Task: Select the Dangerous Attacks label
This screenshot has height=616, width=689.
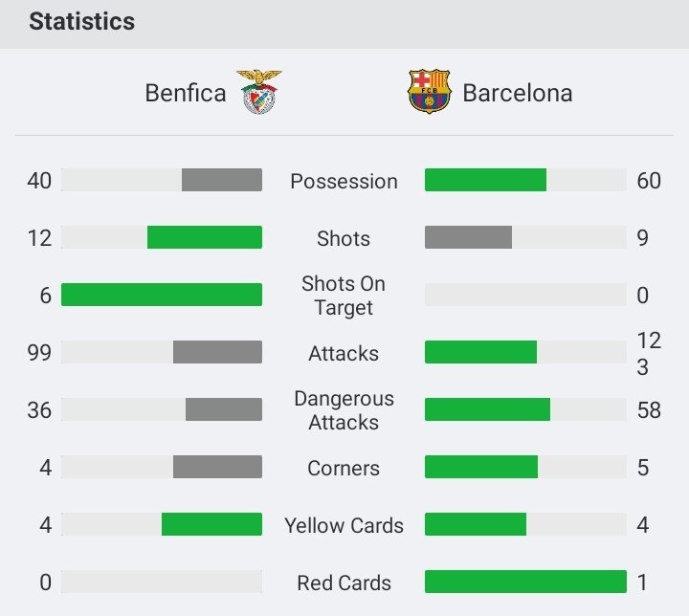Action: [344, 410]
